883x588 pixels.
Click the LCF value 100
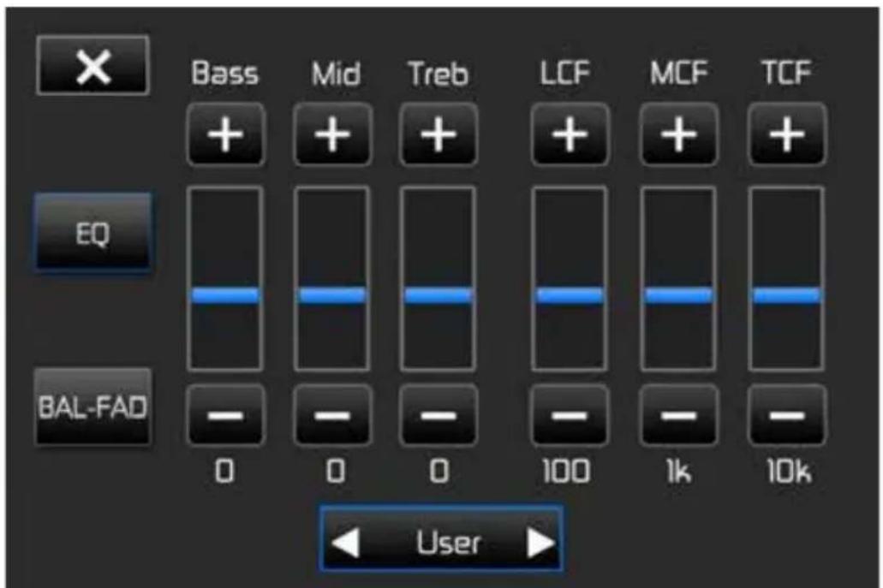tap(566, 471)
